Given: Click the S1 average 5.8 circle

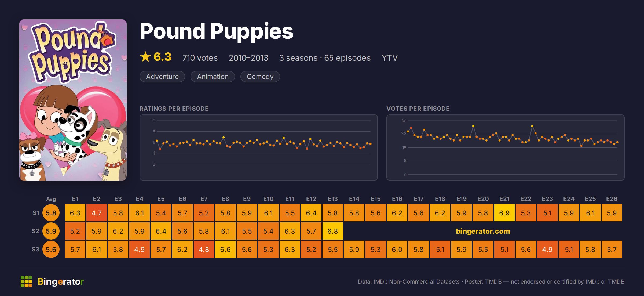Looking at the screenshot, I should (x=51, y=213).
